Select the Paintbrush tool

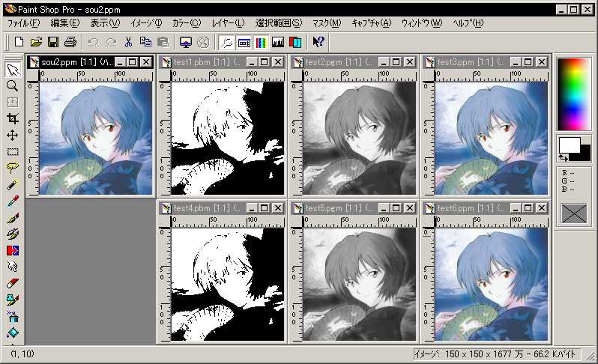click(x=13, y=218)
